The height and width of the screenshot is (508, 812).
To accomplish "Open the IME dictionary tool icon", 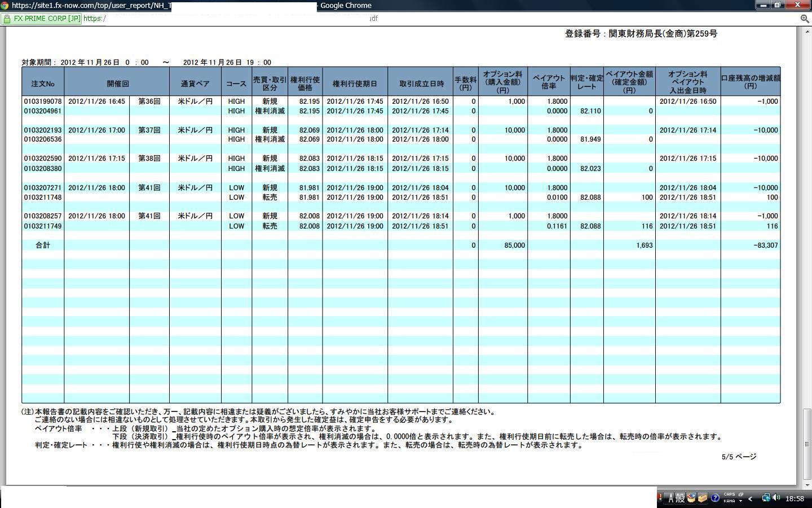I will tap(691, 498).
